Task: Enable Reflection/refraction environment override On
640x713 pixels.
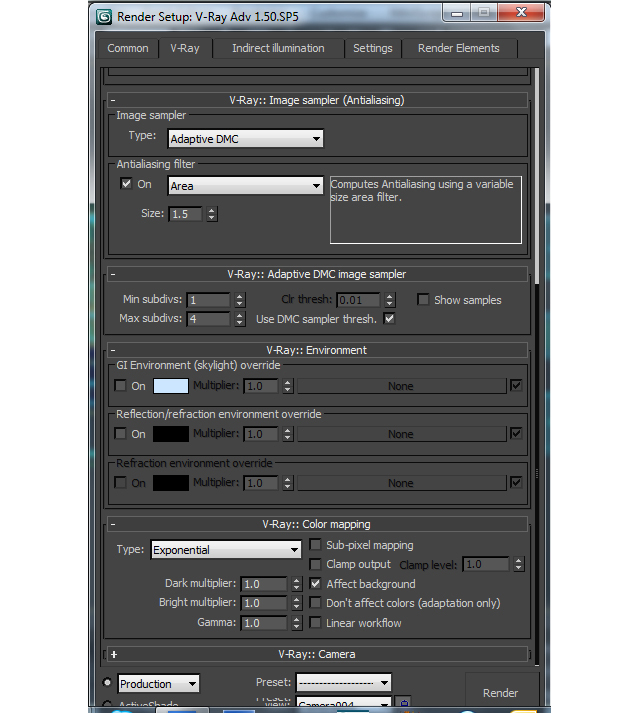Action: [120, 434]
